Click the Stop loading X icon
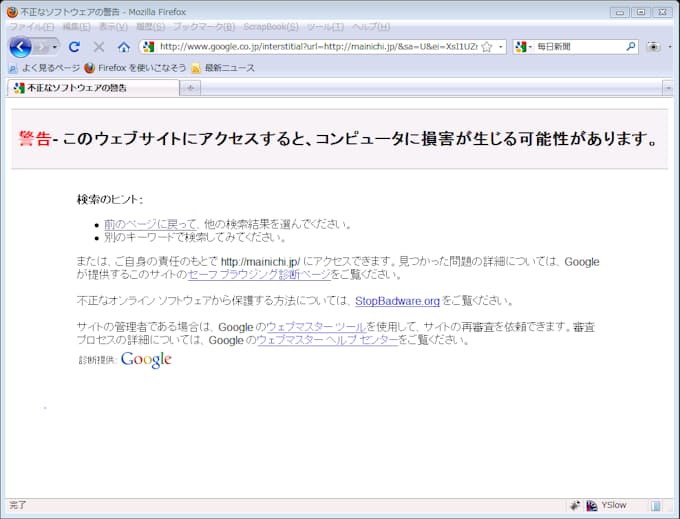680x519 pixels. click(x=99, y=47)
